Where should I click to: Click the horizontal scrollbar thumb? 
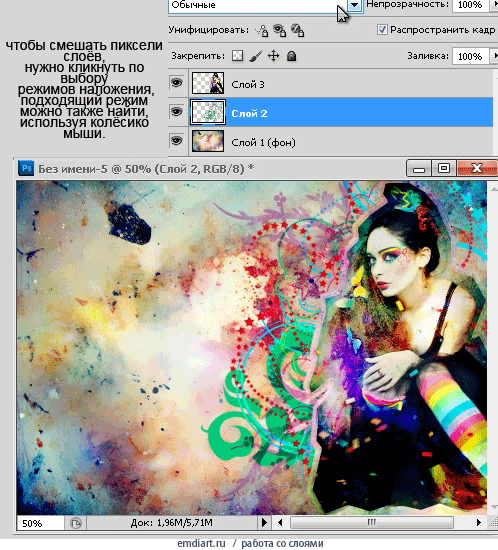(372, 523)
